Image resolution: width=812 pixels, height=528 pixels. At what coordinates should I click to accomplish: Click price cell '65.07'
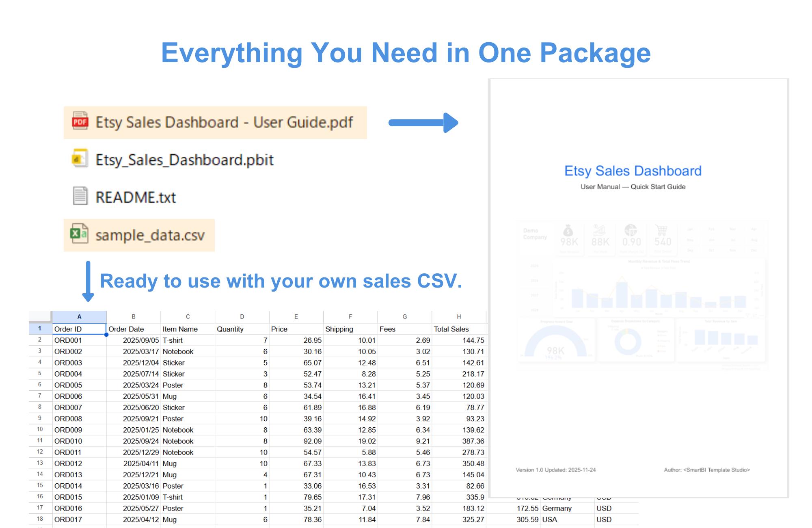[x=296, y=363]
